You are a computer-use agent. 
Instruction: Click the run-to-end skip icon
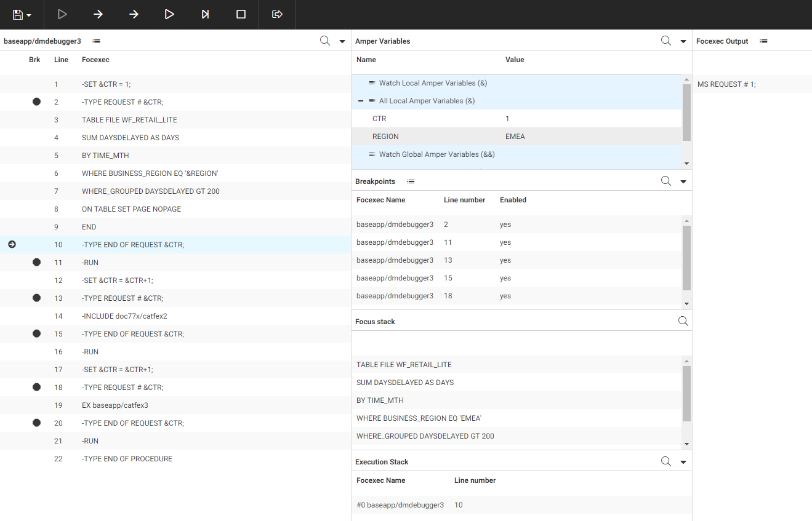point(205,14)
